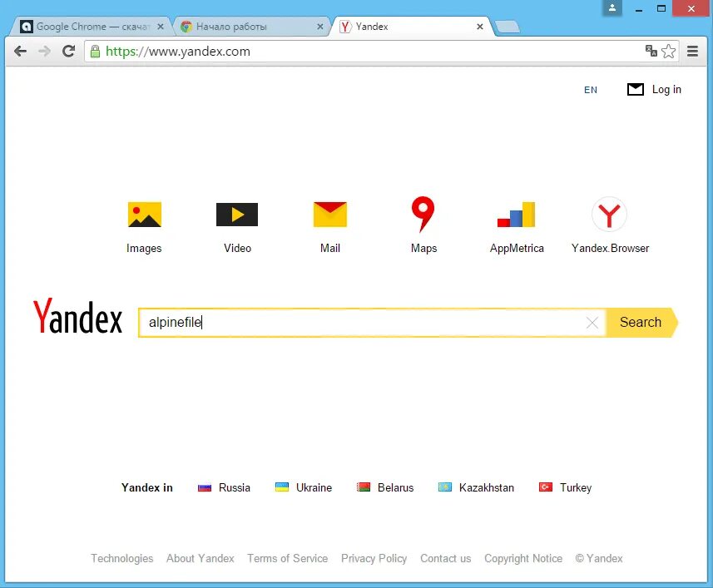Minimize the Chrome window

[x=639, y=8]
